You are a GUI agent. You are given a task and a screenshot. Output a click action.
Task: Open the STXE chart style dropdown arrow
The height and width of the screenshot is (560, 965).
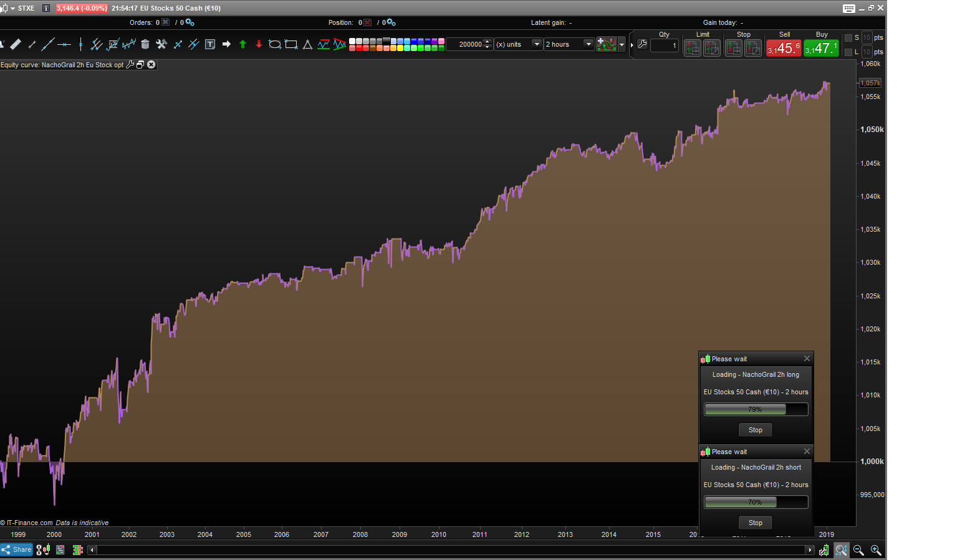pos(12,8)
